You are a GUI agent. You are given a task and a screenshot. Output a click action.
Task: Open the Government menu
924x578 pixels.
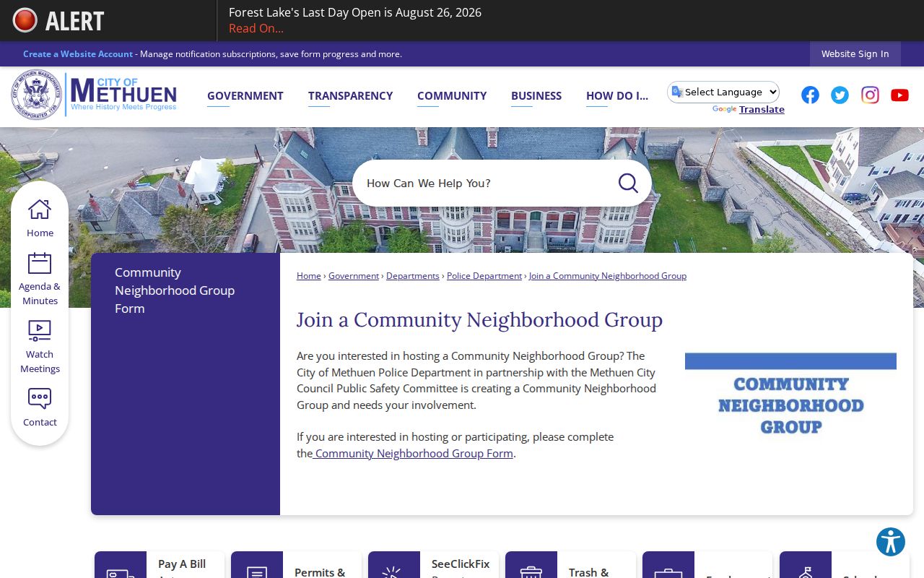point(245,95)
